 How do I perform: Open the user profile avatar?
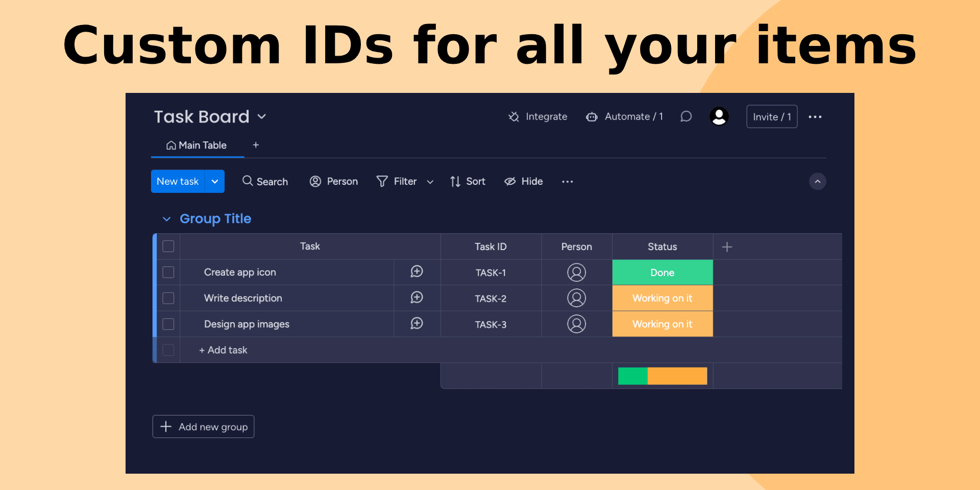coord(719,117)
